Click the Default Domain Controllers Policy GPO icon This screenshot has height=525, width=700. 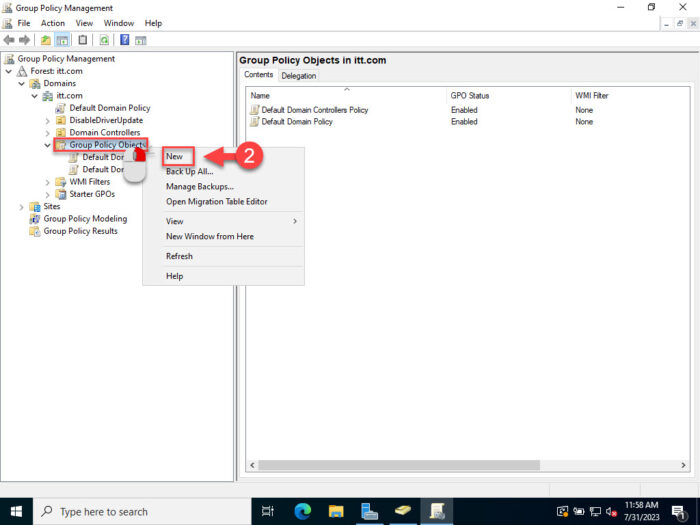coord(254,109)
